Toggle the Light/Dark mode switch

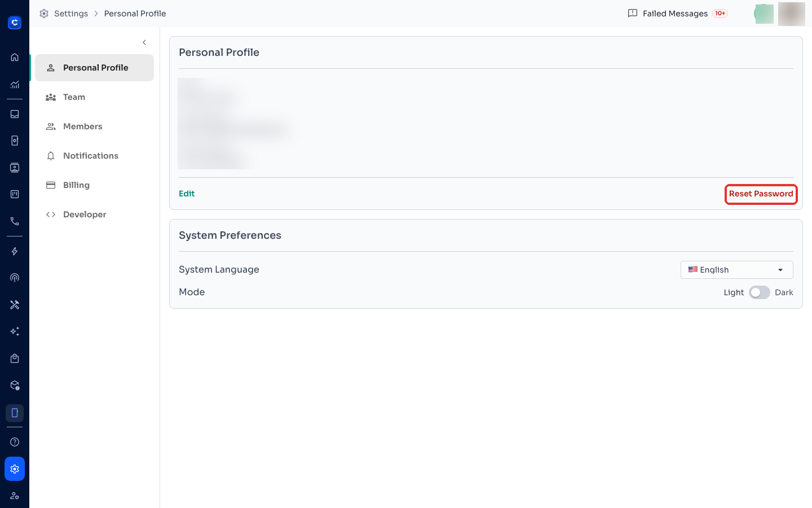coord(759,292)
